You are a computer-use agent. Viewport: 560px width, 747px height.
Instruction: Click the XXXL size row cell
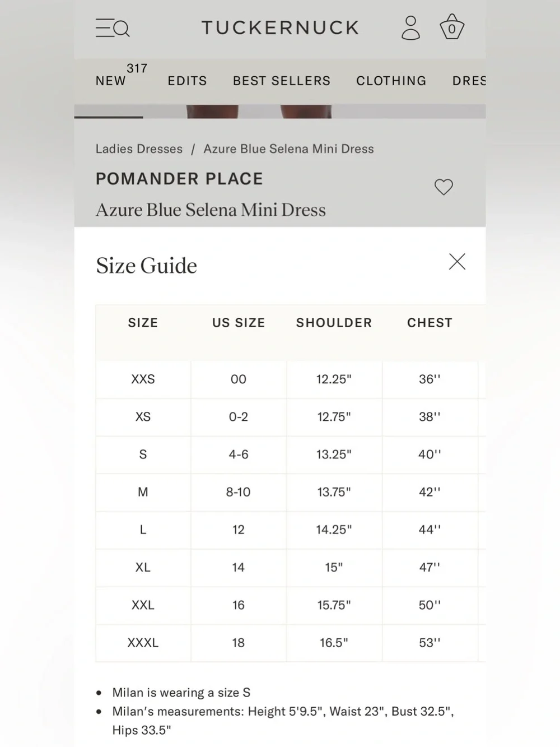pyautogui.click(x=143, y=643)
